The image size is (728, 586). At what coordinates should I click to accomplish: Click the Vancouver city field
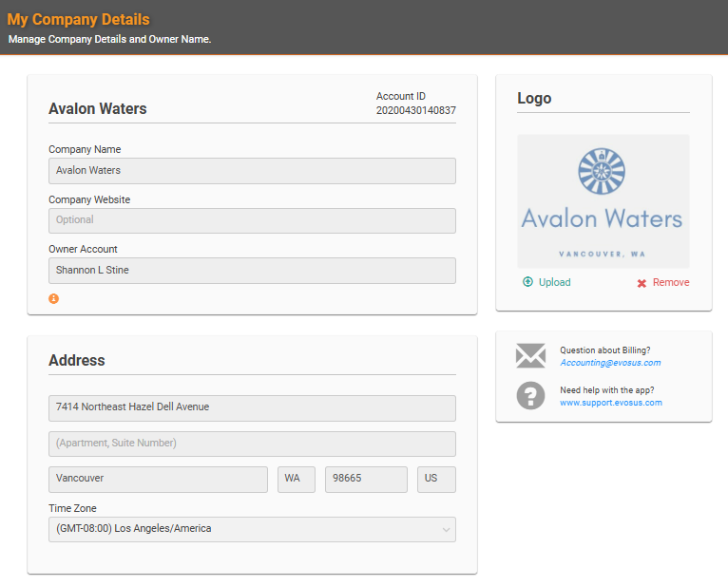158,479
